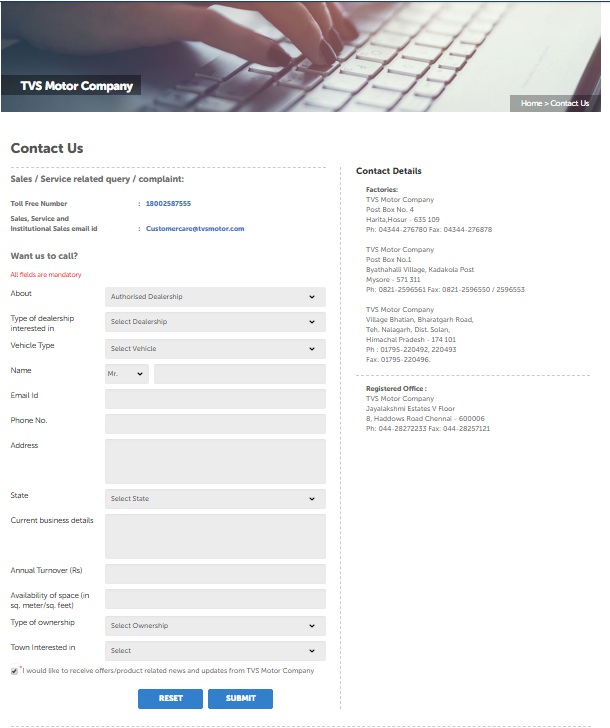The width and height of the screenshot is (610, 728).
Task: Click the 'Mysore - 571 311' address line
Action: click(393, 280)
